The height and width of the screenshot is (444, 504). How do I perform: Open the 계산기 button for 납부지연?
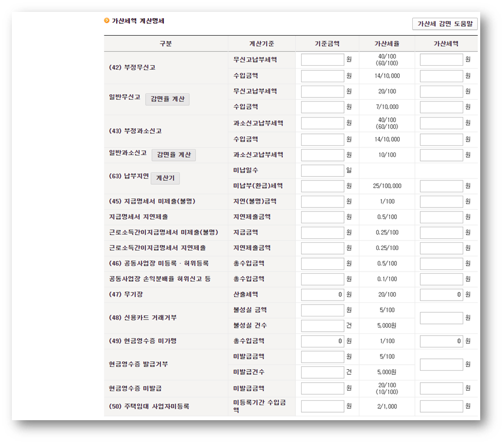[x=165, y=178]
